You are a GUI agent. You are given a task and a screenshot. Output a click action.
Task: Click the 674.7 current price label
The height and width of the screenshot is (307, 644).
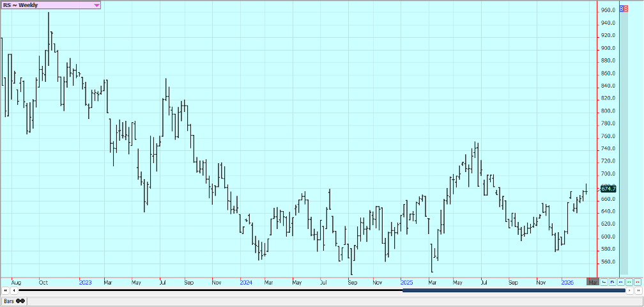point(608,189)
